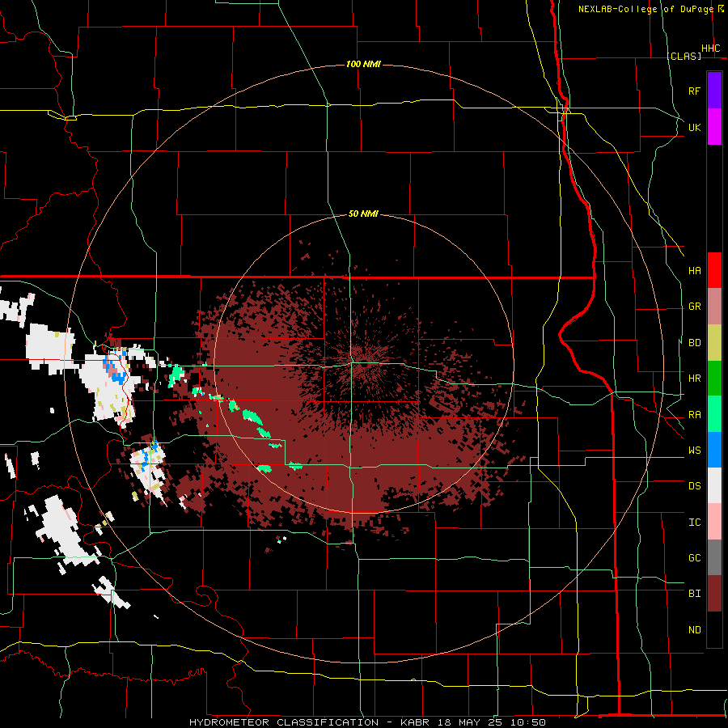Select the light pink IC swatch

(x=714, y=522)
